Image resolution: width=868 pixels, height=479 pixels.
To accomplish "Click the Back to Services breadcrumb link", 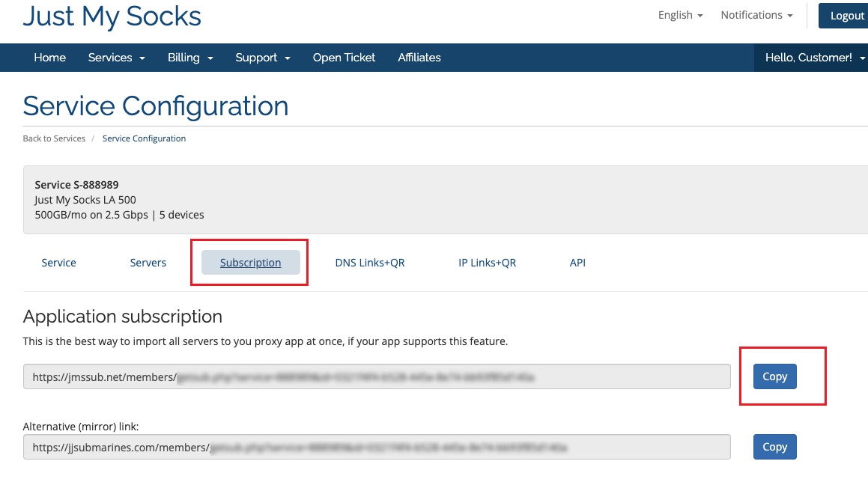I will [x=54, y=138].
